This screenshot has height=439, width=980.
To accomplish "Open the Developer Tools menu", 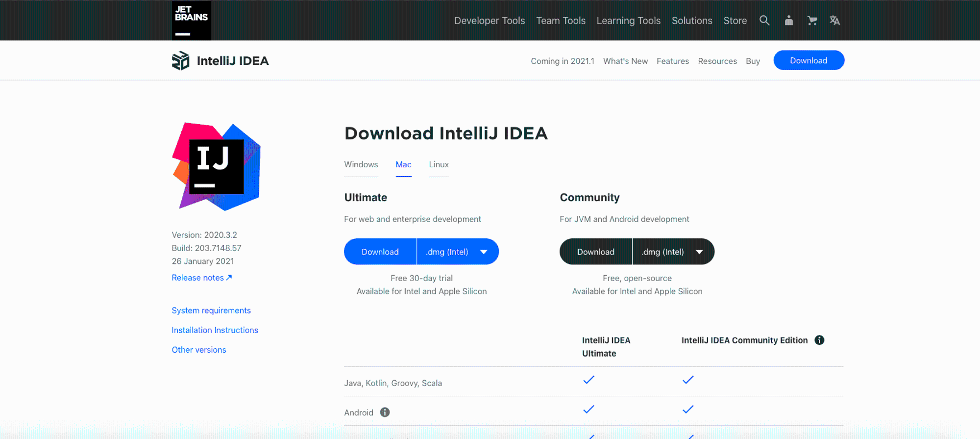I will pyautogui.click(x=490, y=21).
